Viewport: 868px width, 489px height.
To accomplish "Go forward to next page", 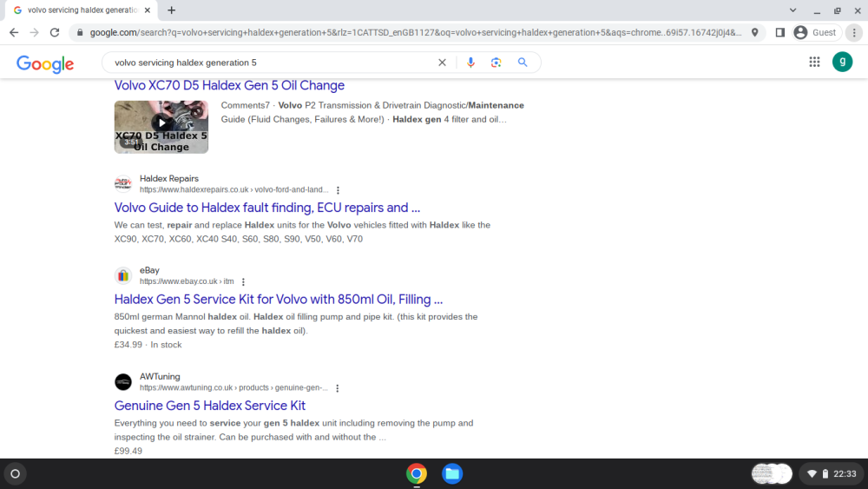I will point(35,33).
